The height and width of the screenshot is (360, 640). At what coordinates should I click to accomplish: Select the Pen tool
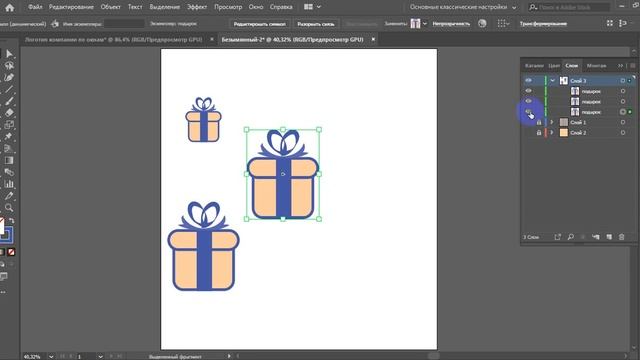coord(9,78)
